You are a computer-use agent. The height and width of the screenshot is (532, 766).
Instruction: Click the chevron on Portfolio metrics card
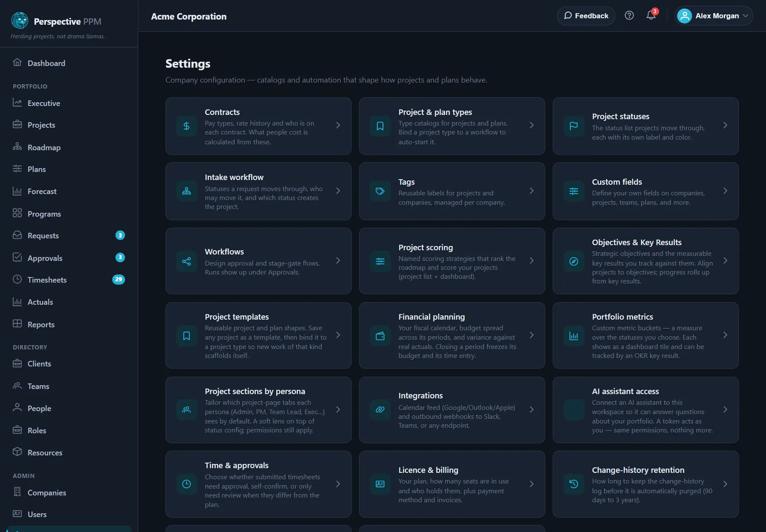tap(725, 335)
